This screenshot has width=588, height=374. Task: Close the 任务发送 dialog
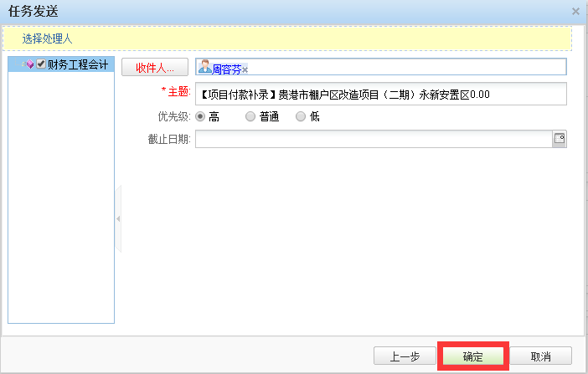pyautogui.click(x=575, y=12)
